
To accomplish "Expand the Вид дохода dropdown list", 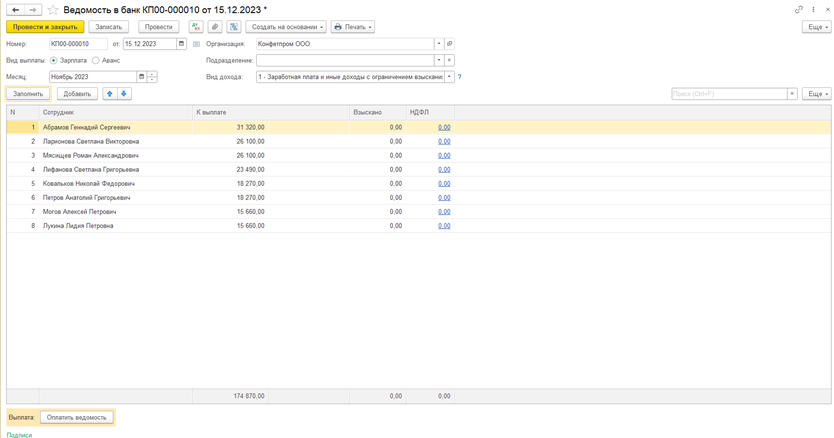I will 449,77.
